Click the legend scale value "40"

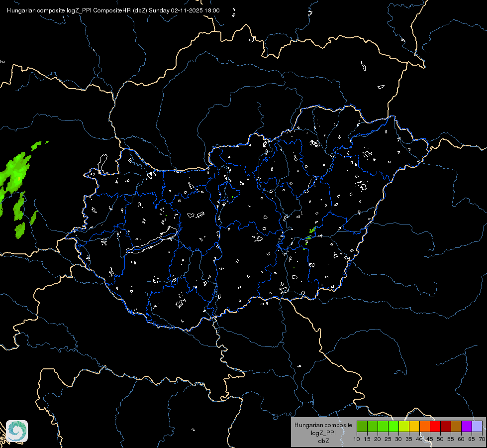[x=419, y=439]
